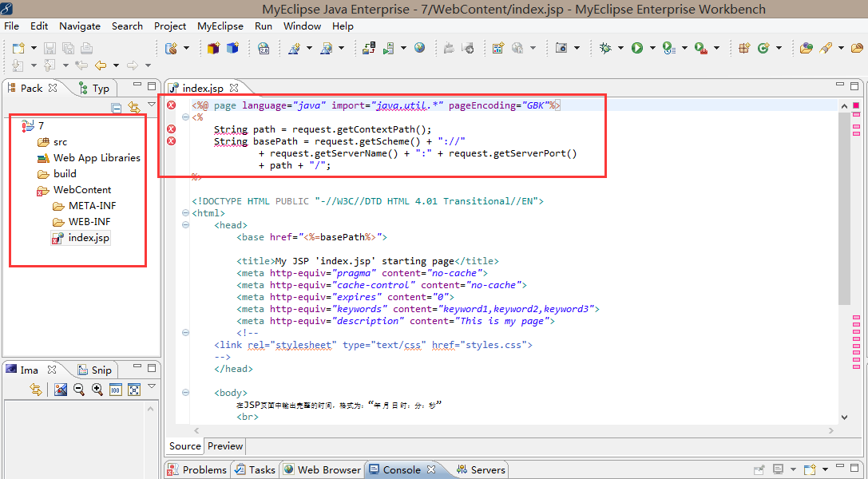Toggle Link with Editor in Package Explorer
The width and height of the screenshot is (868, 479).
(x=134, y=107)
